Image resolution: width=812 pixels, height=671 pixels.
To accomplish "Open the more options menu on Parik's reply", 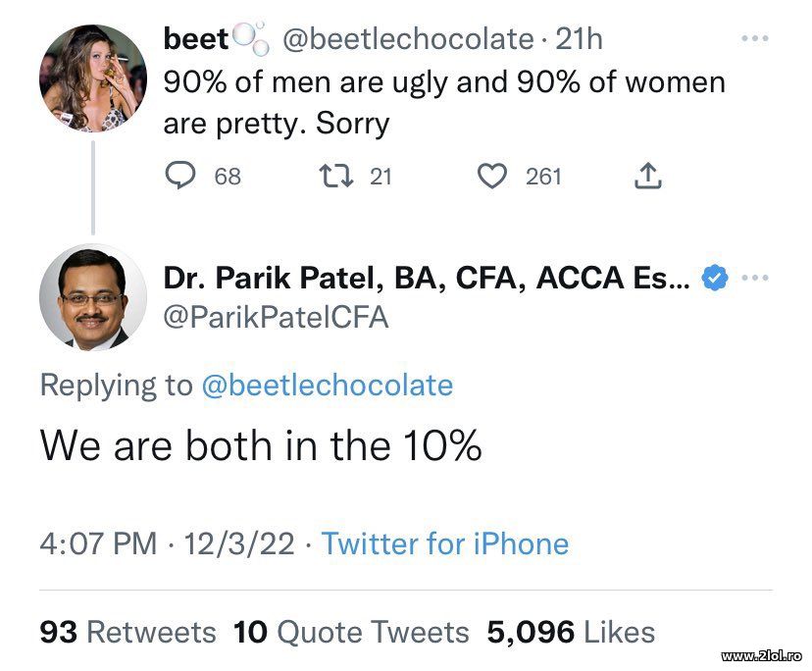I will coord(757,278).
